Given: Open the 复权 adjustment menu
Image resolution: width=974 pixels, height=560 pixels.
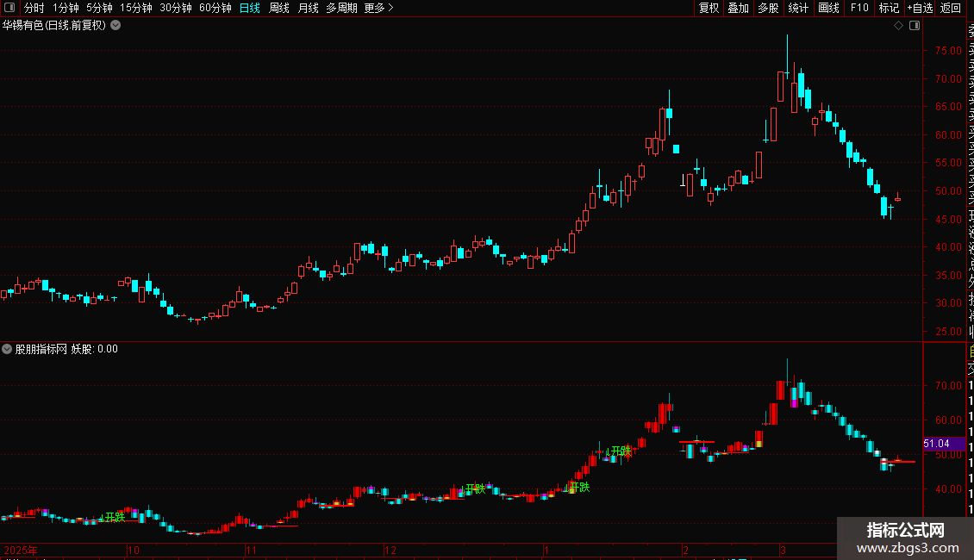Looking at the screenshot, I should point(709,8).
